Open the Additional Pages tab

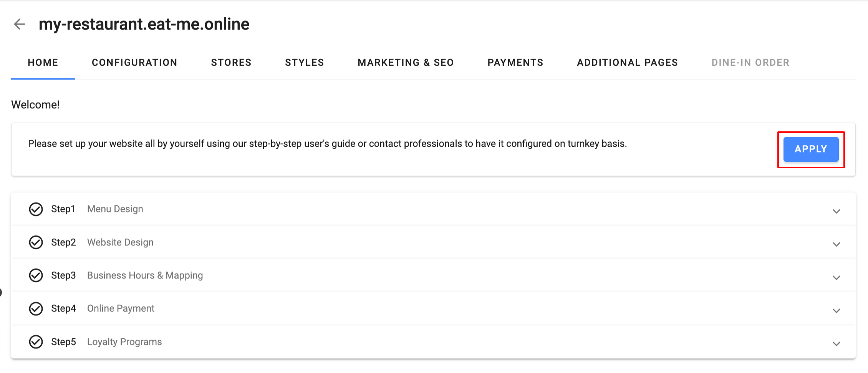coord(628,63)
